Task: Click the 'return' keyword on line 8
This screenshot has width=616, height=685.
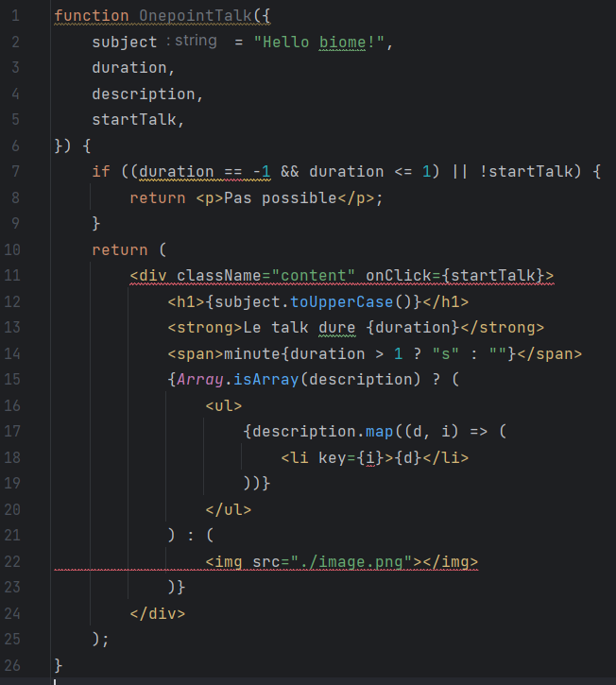Action: [x=157, y=198]
